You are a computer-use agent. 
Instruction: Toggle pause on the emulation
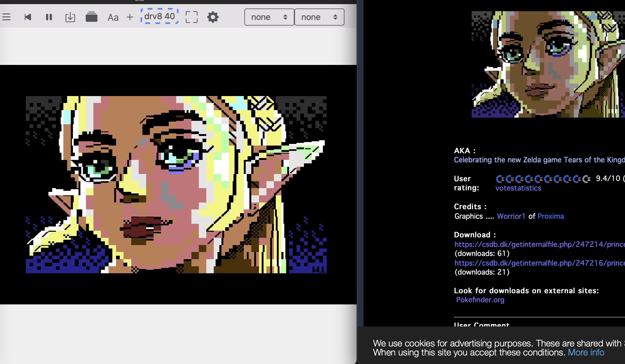click(x=49, y=17)
